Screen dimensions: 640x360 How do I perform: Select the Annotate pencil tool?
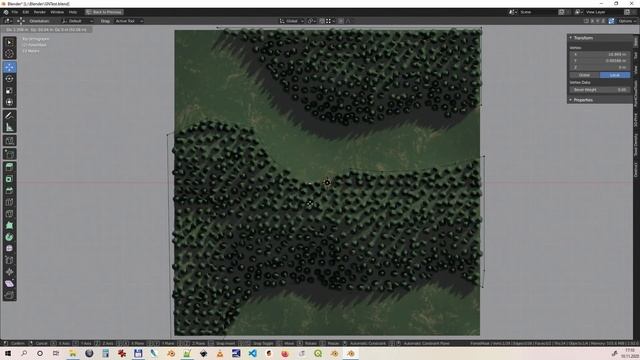coord(9,116)
